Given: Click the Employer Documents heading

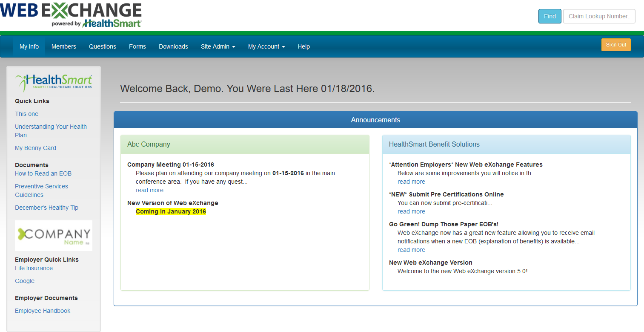Looking at the screenshot, I should pyautogui.click(x=46, y=298).
